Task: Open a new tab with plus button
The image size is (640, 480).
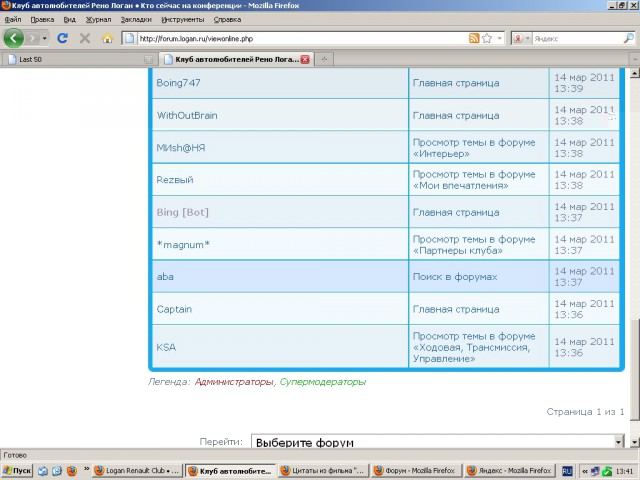Action: coord(324,60)
